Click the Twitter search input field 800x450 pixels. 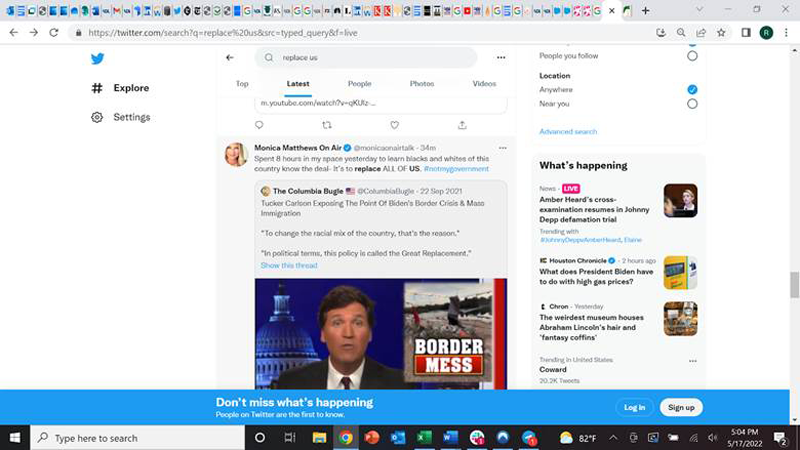366,58
